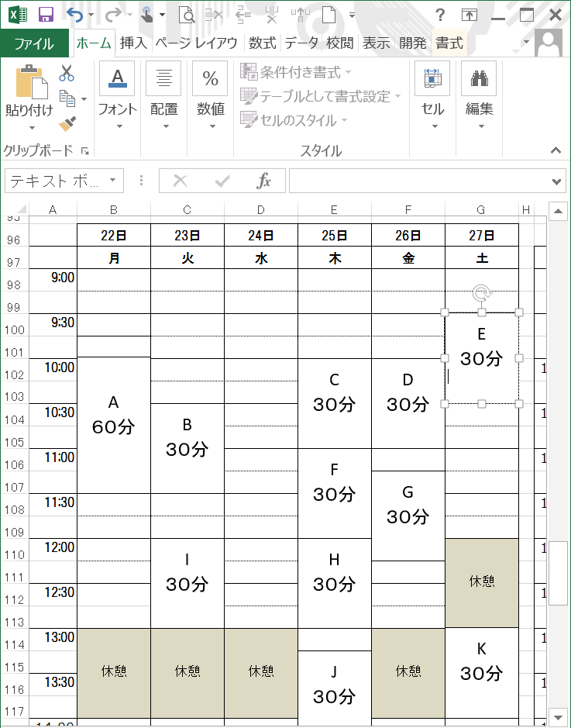Click the Save icon in quick access toolbar
This screenshot has width=571, height=728.
[46, 14]
